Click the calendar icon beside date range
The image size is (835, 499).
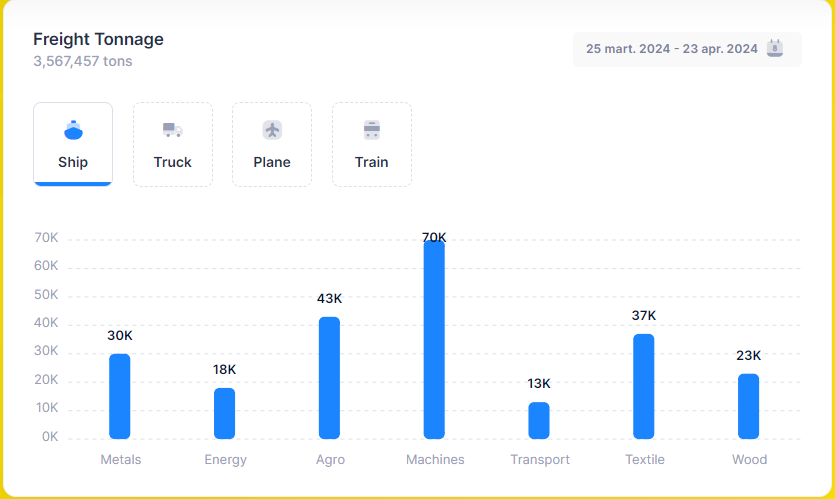tap(775, 48)
